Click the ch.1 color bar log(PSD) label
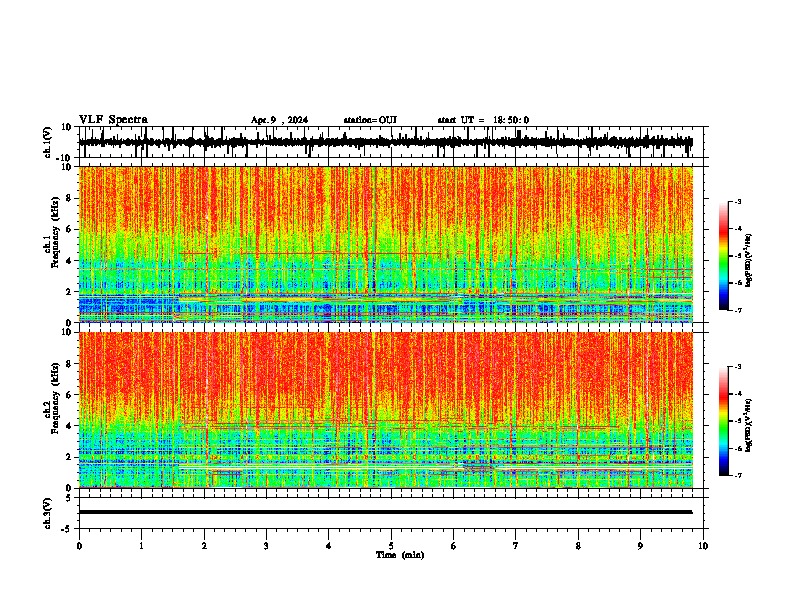Image resolution: width=792 pixels, height=612 pixels. click(x=749, y=260)
